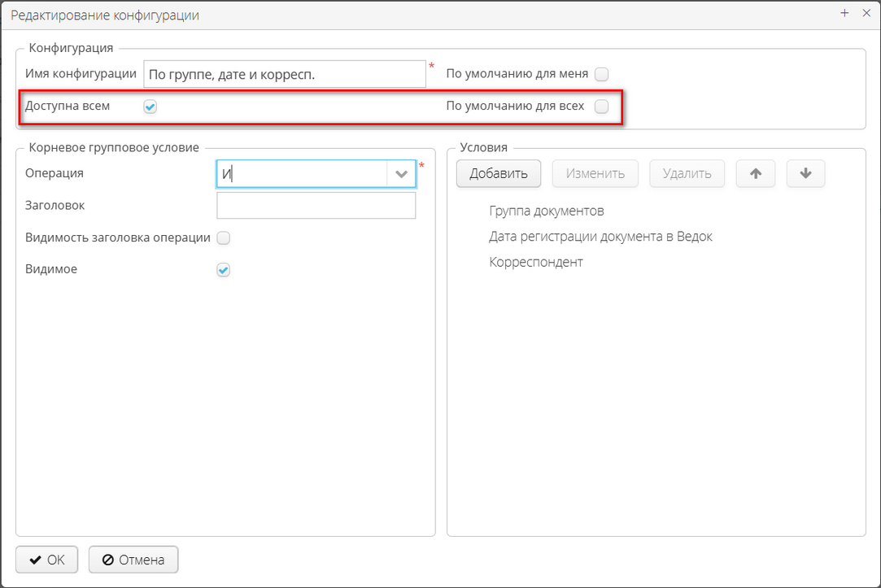Enable the По умолчанию для меня checkbox
The height and width of the screenshot is (588, 881).
point(601,73)
